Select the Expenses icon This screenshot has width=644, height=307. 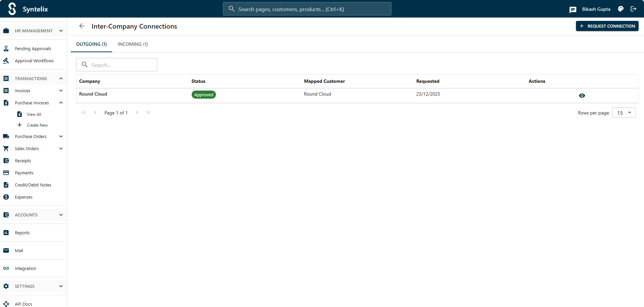[x=6, y=197]
